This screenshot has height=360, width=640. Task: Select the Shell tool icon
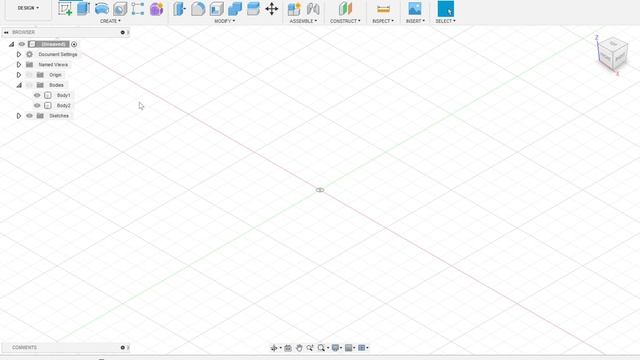(x=216, y=9)
